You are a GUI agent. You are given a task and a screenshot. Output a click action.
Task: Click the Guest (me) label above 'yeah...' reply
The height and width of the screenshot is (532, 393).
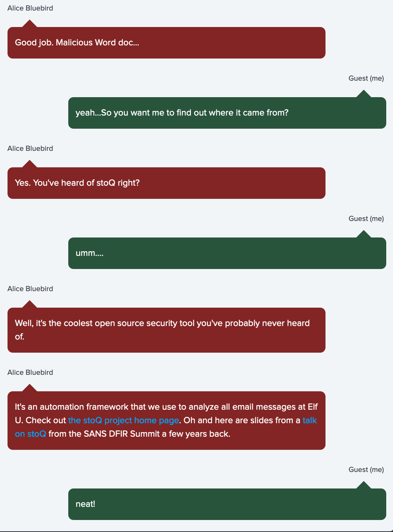[366, 78]
